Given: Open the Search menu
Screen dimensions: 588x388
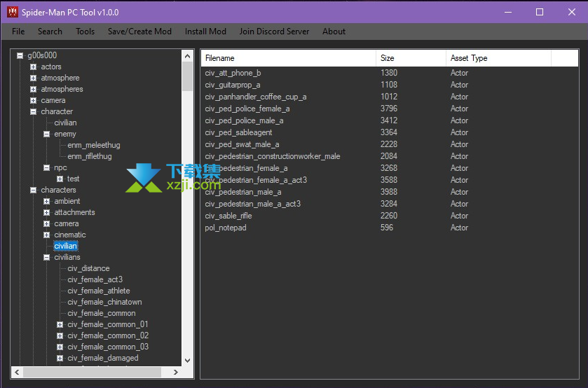Looking at the screenshot, I should pos(50,32).
